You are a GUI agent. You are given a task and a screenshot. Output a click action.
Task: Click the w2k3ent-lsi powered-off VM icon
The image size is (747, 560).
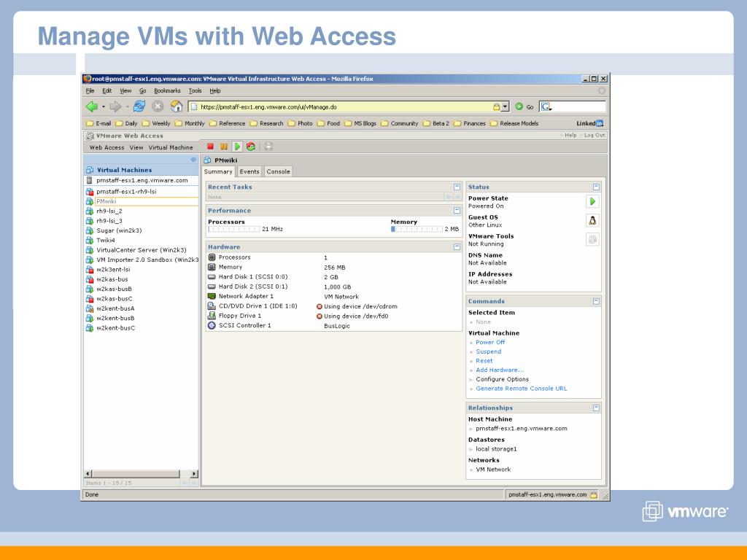pos(90,270)
